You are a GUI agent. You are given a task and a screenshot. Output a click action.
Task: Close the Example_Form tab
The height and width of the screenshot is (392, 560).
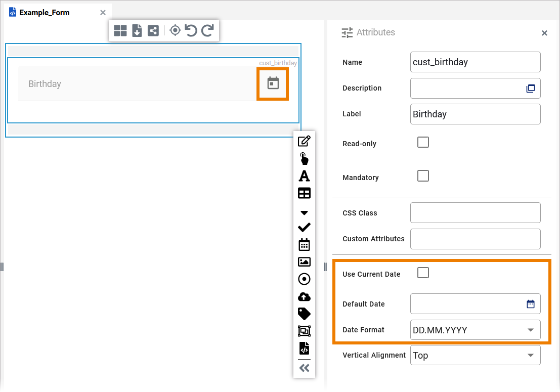tap(103, 13)
